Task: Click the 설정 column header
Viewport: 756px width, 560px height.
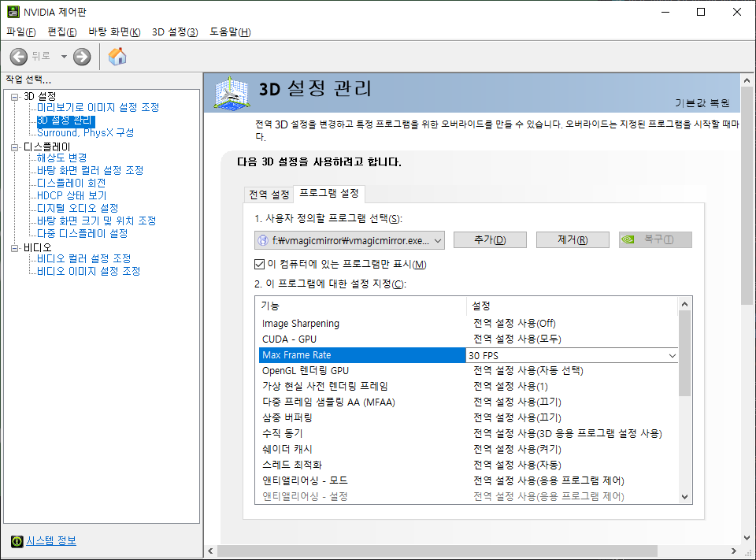Action: tap(572, 306)
